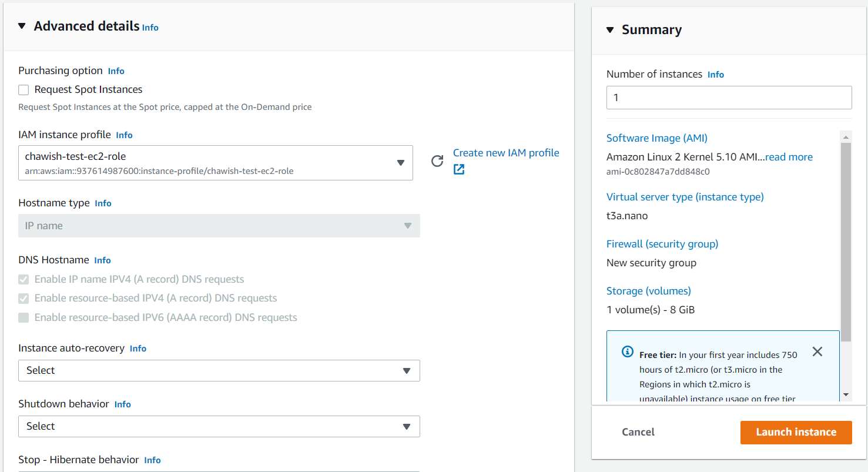Click the Create new IAM profile link
The width and height of the screenshot is (868, 472).
click(506, 152)
